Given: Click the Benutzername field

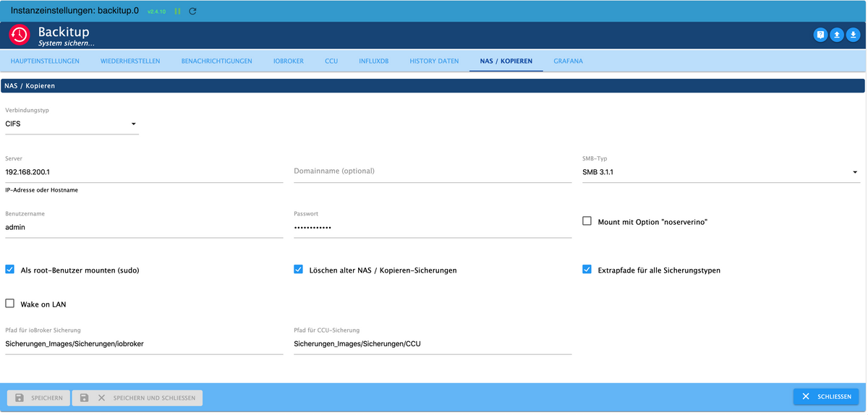Looking at the screenshot, I should (144, 228).
